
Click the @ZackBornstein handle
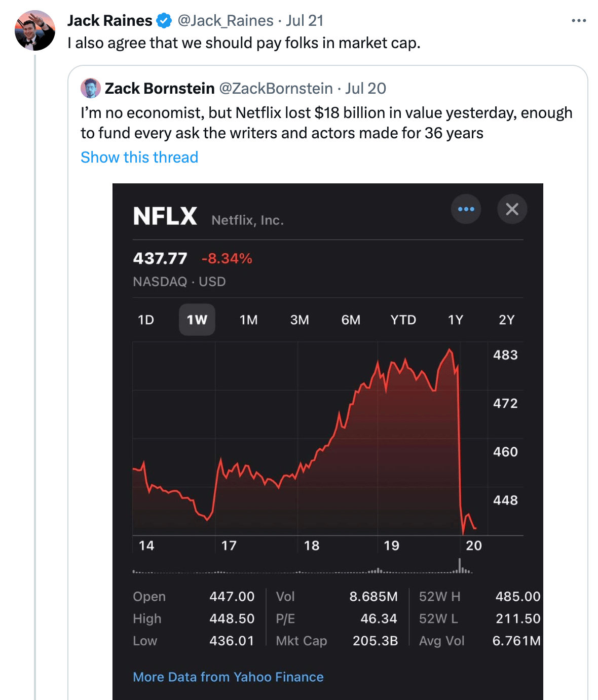pyautogui.click(x=276, y=89)
